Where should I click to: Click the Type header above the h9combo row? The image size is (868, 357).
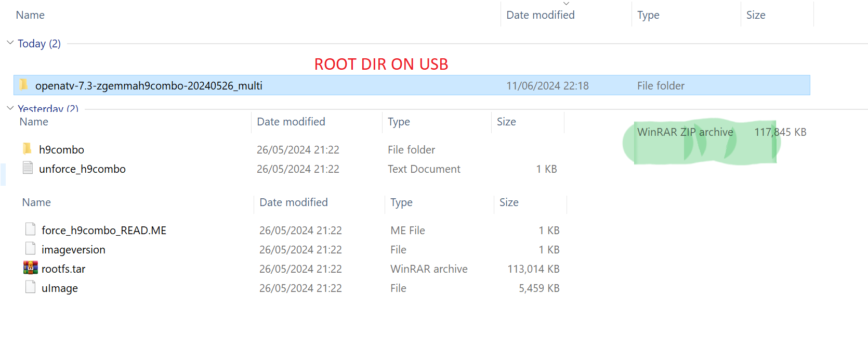coord(399,122)
